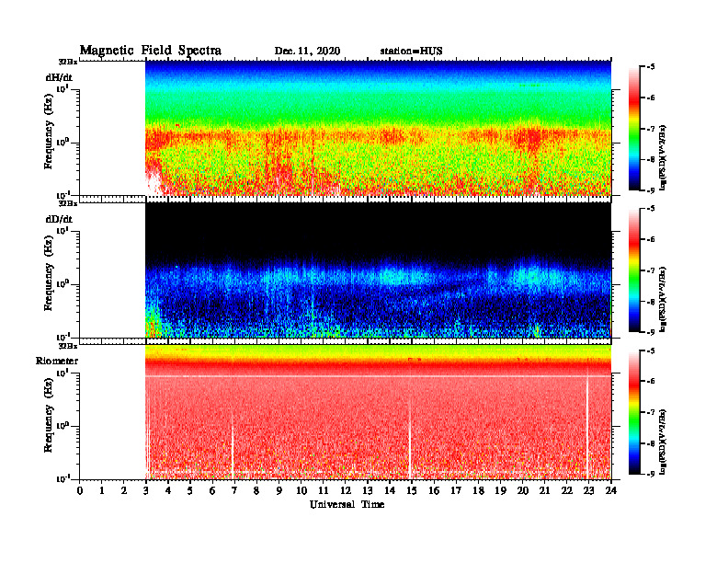Click white vertical spike near hour 7 in Riometer
This screenshot has width=728, height=563.
tap(233, 446)
